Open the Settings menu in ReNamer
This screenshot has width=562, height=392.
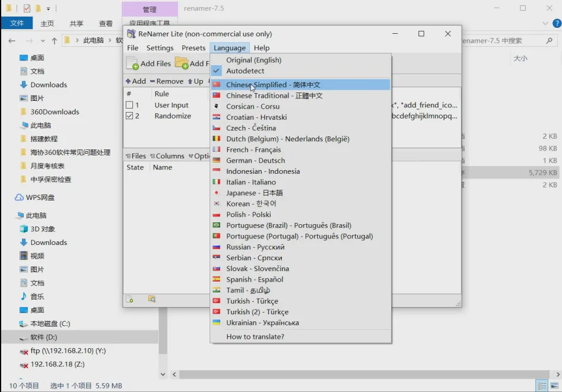(x=160, y=47)
